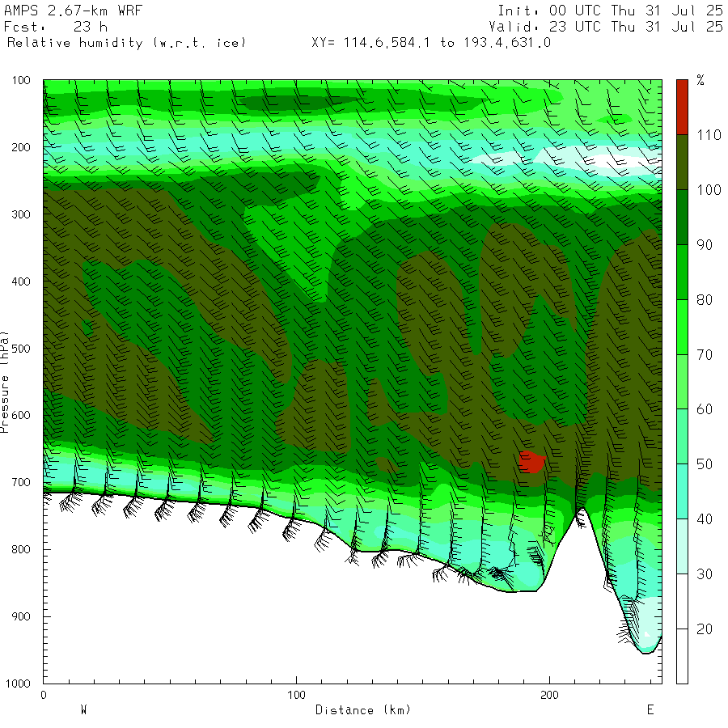The width and height of the screenshot is (728, 728).
Task: Click the '700' pressure axis label
Action: pyautogui.click(x=21, y=482)
